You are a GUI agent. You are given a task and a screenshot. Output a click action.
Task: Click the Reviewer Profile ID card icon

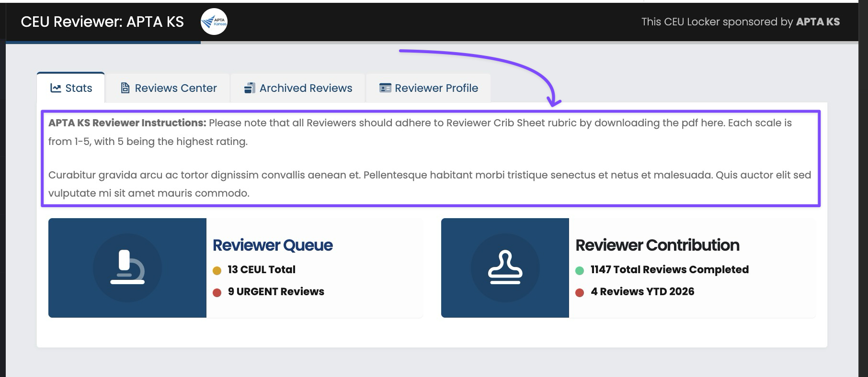[385, 88]
